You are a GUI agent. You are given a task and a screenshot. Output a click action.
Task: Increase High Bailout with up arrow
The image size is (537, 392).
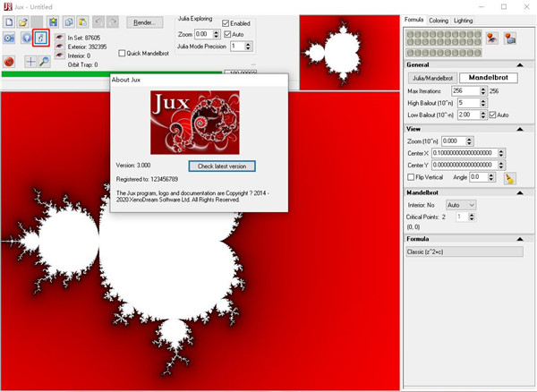pyautogui.click(x=483, y=100)
